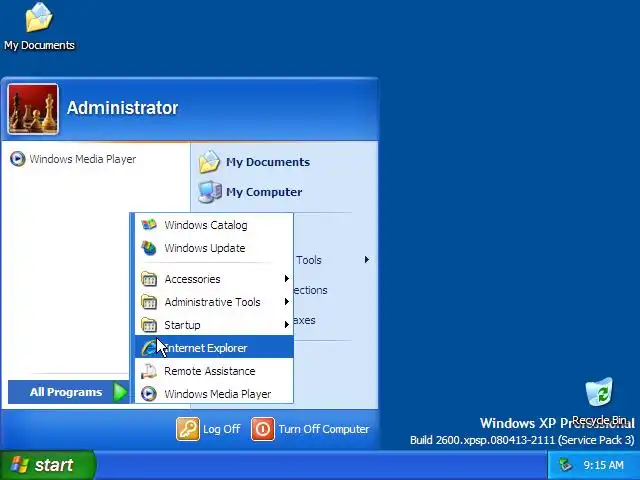The image size is (640, 480).
Task: Launch Windows Media Player from All Programs list
Action: 214,394
